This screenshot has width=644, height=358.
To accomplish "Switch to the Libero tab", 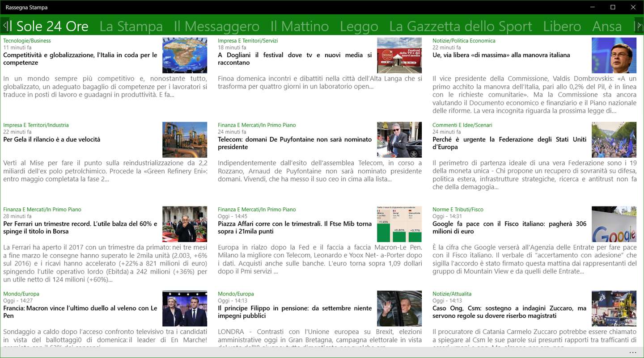I will pos(562,26).
